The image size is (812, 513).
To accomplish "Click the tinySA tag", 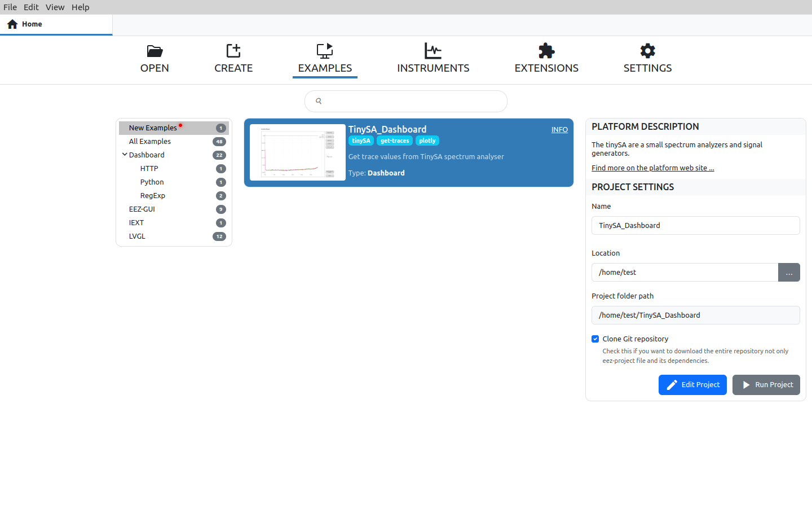I will [x=361, y=141].
